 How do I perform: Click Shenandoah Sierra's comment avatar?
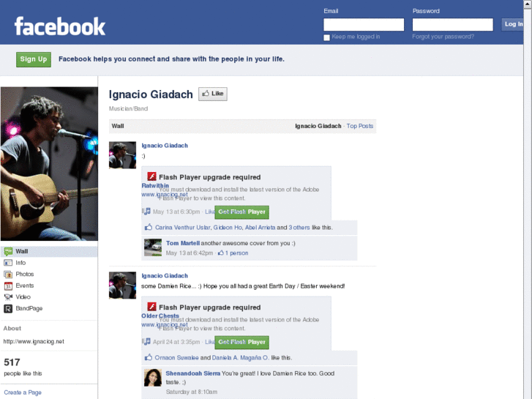(153, 378)
